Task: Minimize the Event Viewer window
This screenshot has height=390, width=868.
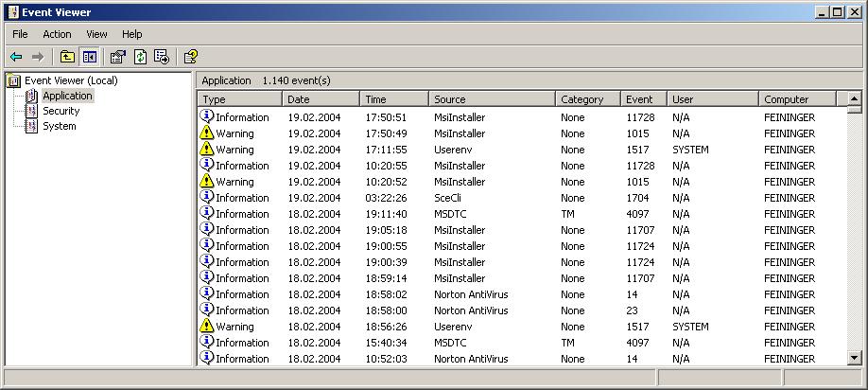Action: 823,11
